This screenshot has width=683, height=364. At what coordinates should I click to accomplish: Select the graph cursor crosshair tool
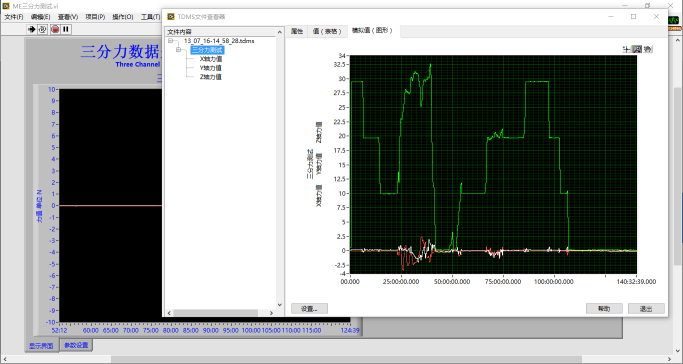[x=626, y=49]
